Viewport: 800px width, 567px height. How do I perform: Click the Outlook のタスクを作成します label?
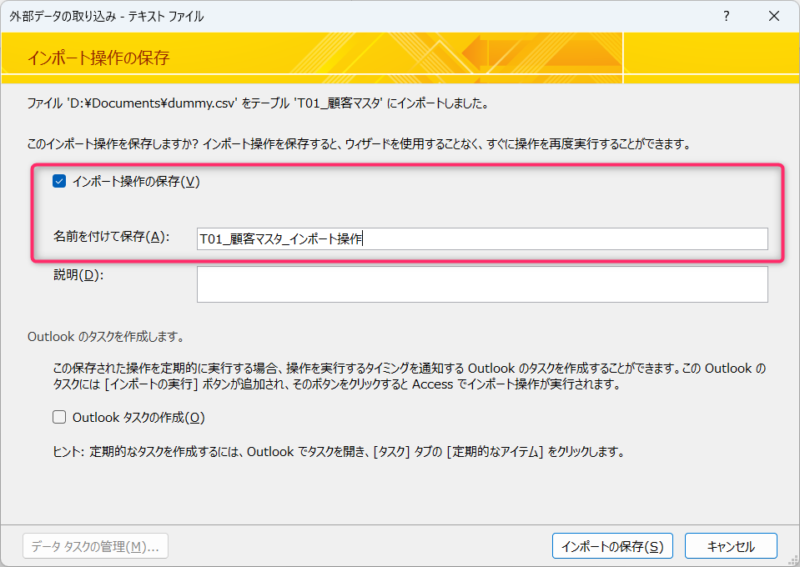(x=106, y=337)
